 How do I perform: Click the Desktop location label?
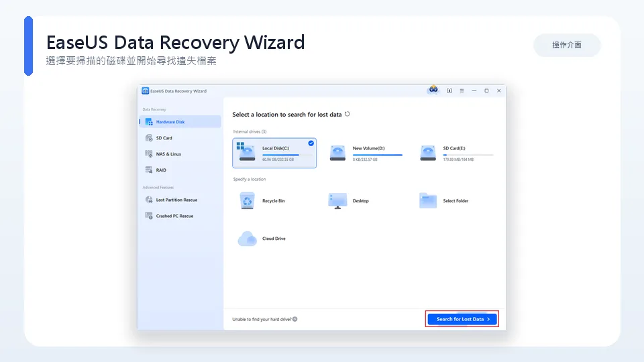[361, 200]
